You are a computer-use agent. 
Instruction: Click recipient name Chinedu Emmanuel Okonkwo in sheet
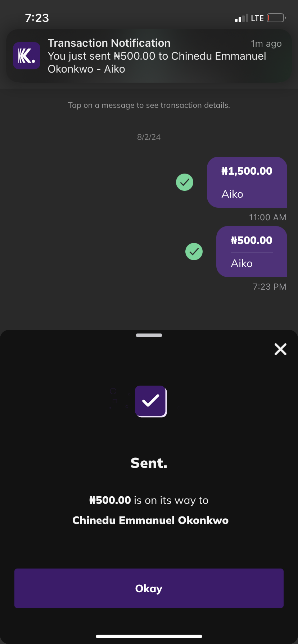point(150,520)
